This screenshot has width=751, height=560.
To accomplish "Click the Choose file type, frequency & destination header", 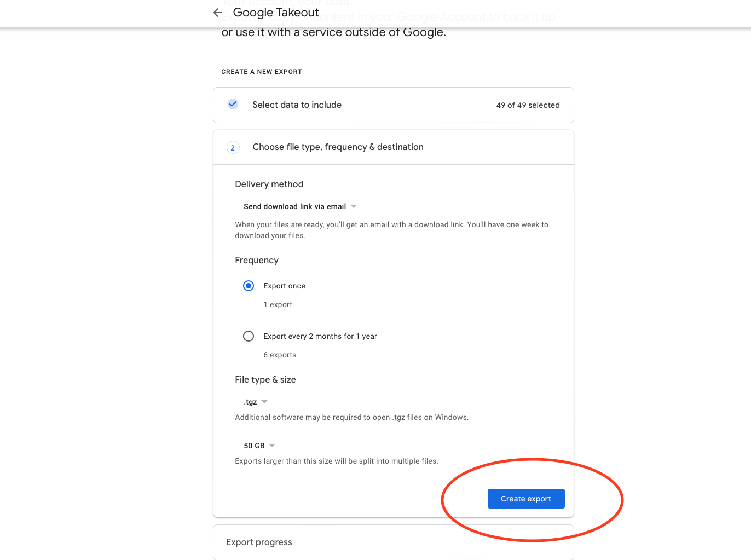I will click(x=338, y=147).
